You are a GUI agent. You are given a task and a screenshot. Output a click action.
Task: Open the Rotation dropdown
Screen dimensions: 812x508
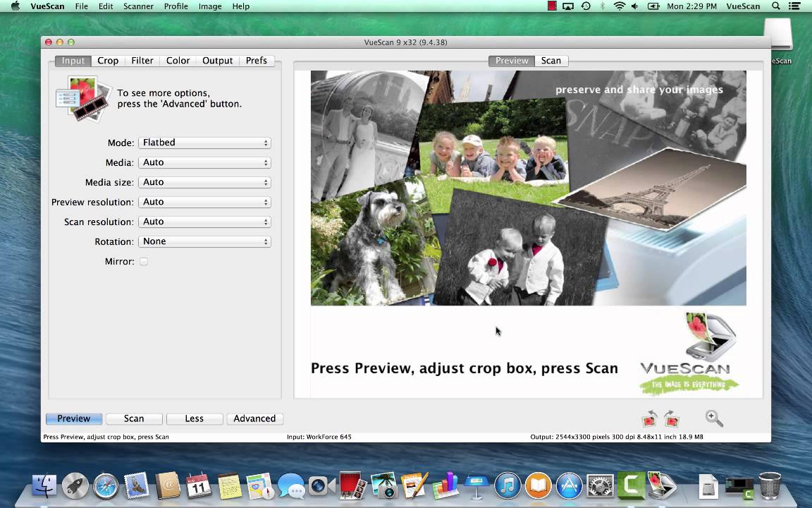tap(204, 241)
